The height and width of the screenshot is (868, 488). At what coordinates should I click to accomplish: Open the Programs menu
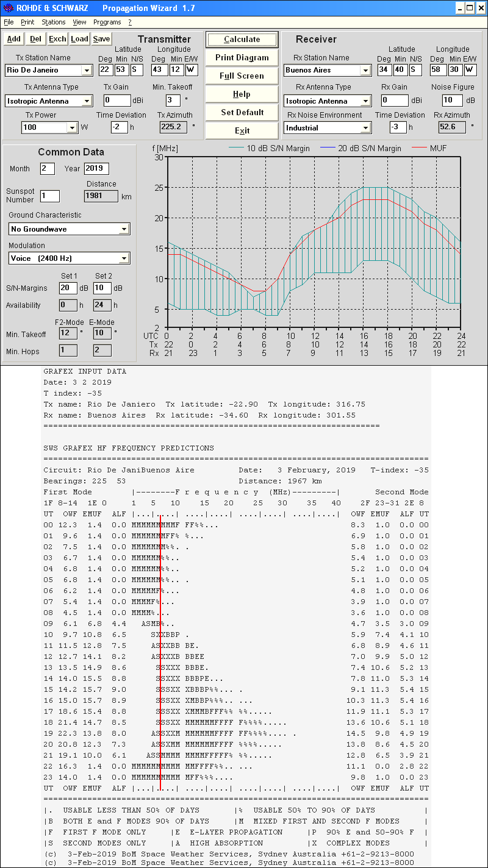(x=107, y=22)
